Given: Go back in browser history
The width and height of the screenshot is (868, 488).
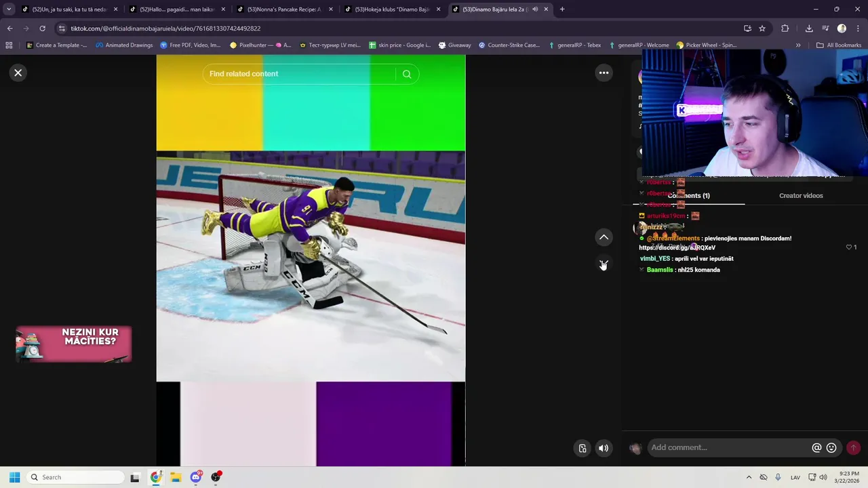Looking at the screenshot, I should pyautogui.click(x=9, y=28).
